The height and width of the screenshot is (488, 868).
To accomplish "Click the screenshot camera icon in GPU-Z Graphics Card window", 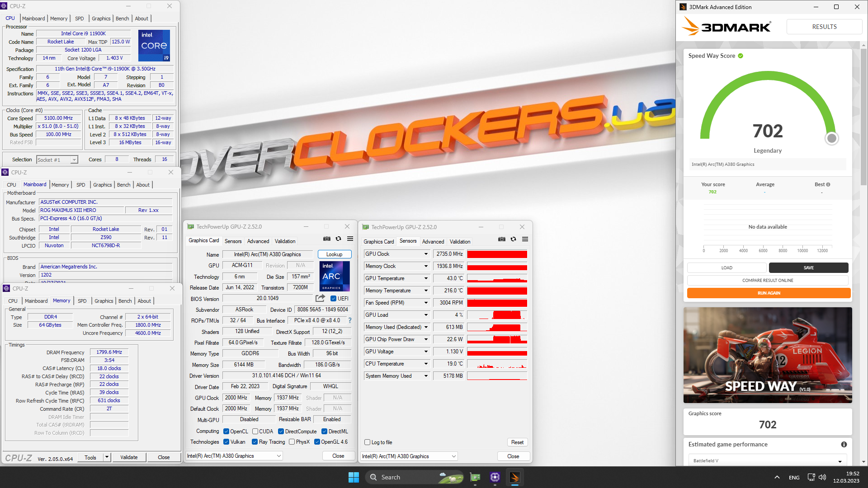I will (327, 239).
